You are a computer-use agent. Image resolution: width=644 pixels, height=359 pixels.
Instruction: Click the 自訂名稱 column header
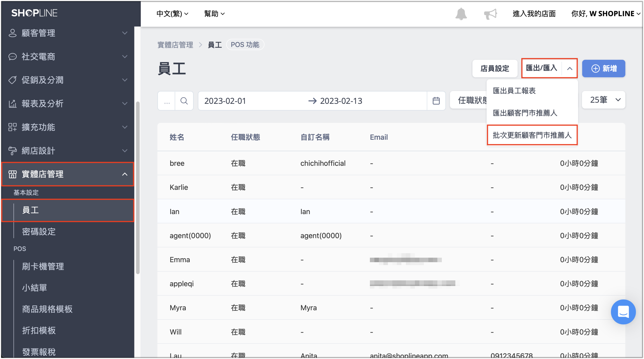(315, 137)
